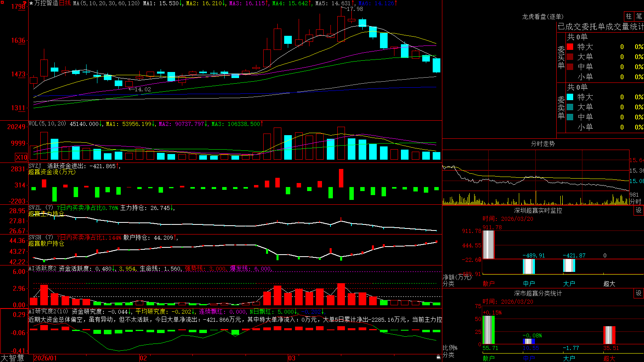Click the 委买单 section label
The image size is (644, 362).
tap(561, 58)
